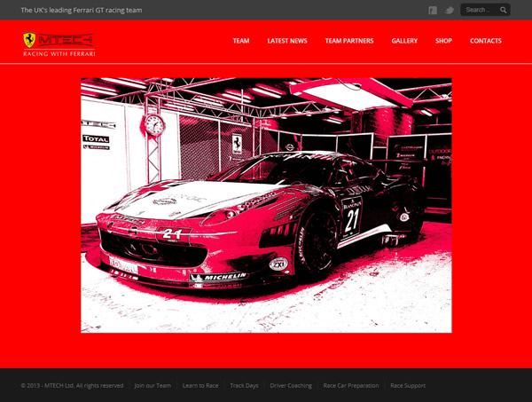
Task: Go to CONTACTS page
Action: click(x=486, y=41)
